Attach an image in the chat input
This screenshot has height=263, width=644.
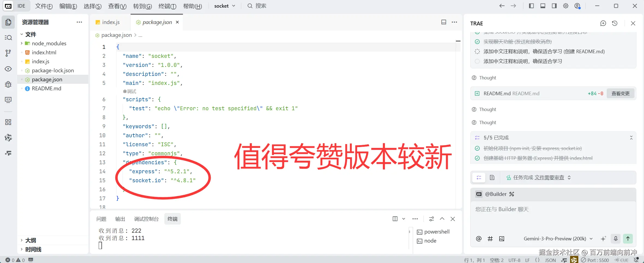pos(501,238)
